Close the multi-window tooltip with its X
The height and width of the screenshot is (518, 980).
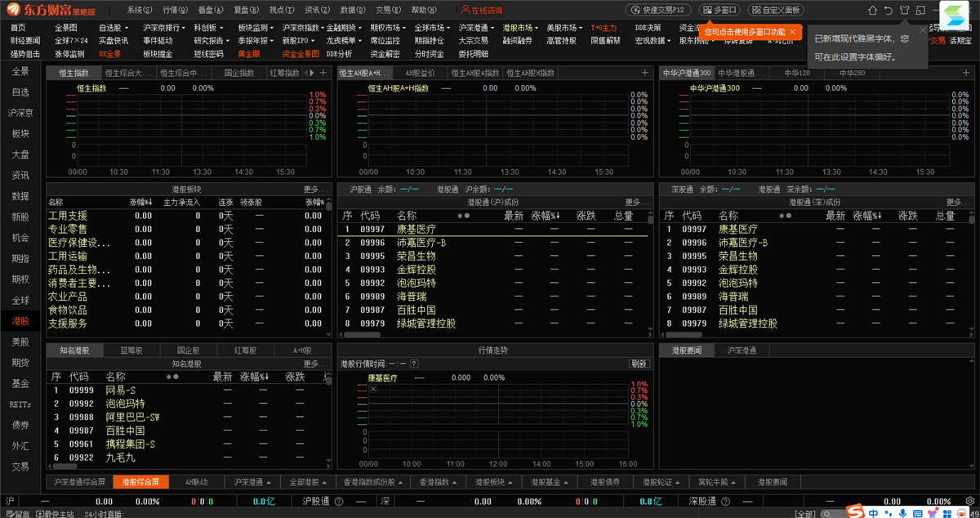[792, 32]
